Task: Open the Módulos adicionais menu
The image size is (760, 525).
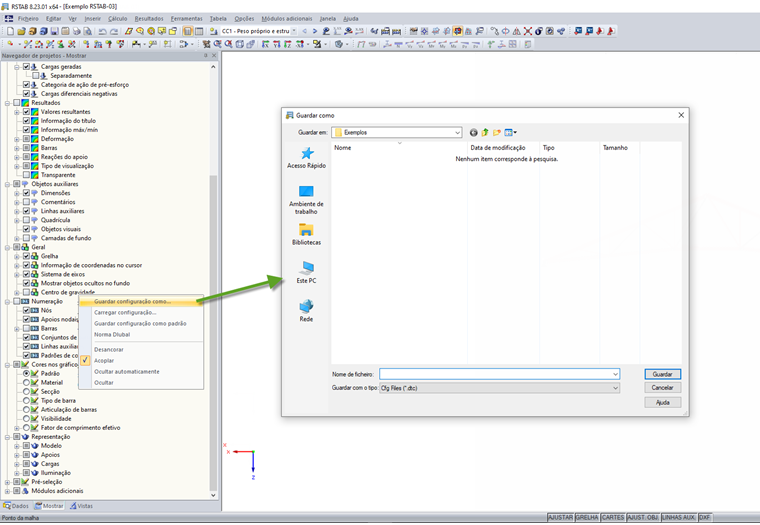Action: [x=286, y=18]
